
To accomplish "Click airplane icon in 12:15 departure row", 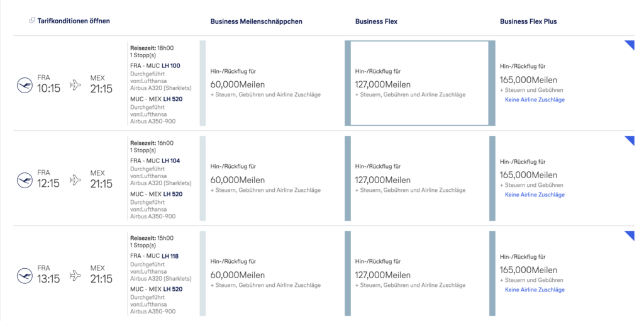I will pyautogui.click(x=75, y=180).
